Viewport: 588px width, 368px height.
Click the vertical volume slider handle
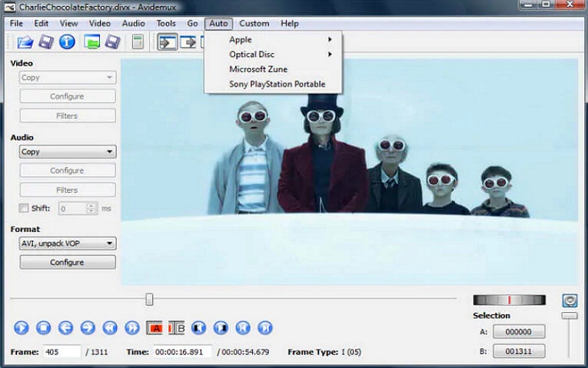coord(570,316)
